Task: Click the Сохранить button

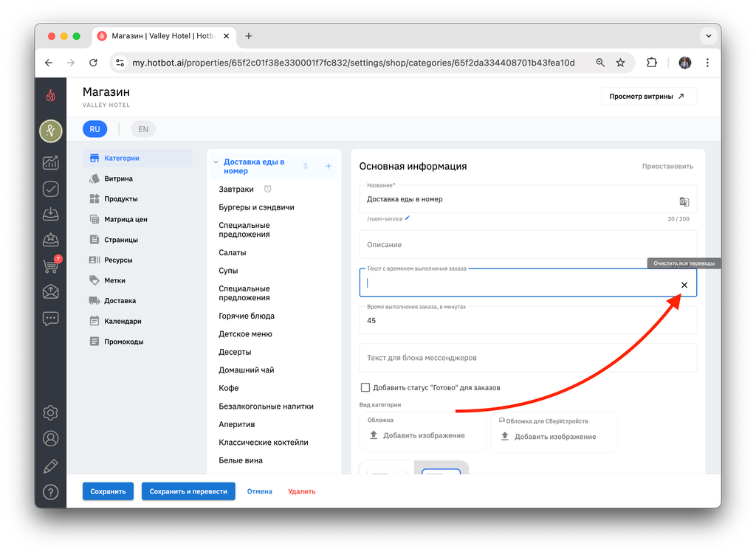Action: [x=108, y=491]
